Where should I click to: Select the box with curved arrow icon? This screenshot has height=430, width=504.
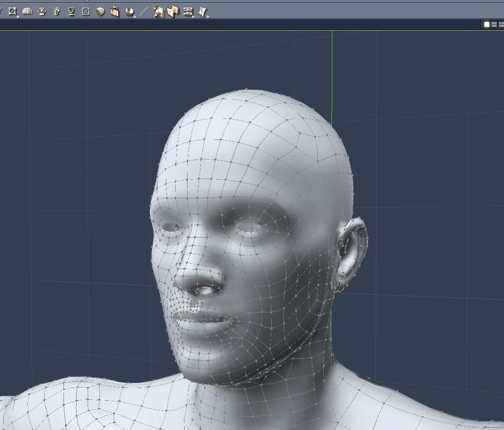[115, 11]
